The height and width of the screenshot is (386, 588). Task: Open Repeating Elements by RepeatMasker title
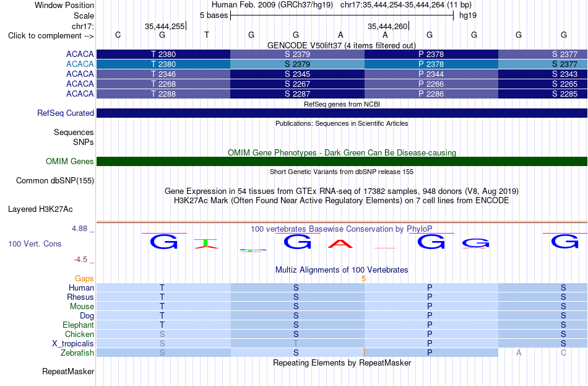click(x=342, y=362)
